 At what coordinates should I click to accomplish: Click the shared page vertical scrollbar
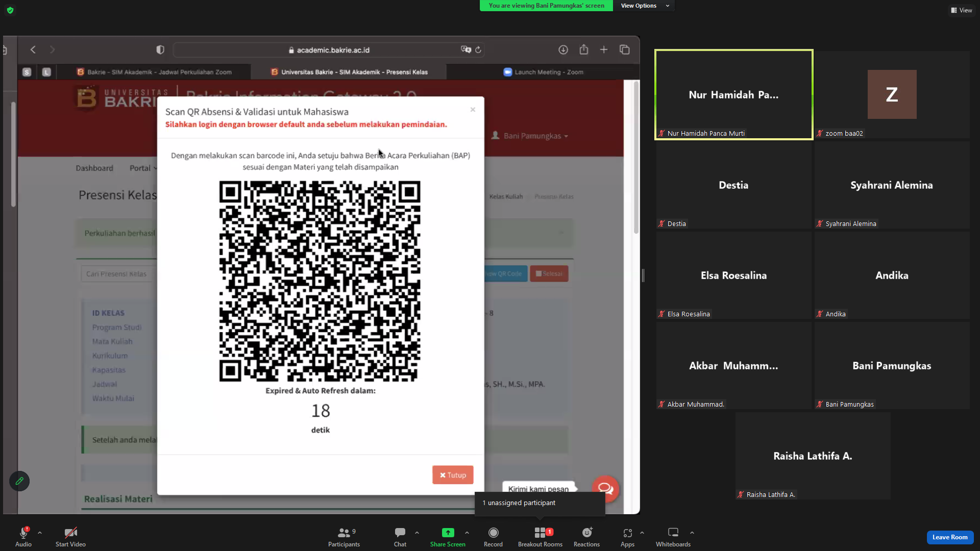click(636, 157)
